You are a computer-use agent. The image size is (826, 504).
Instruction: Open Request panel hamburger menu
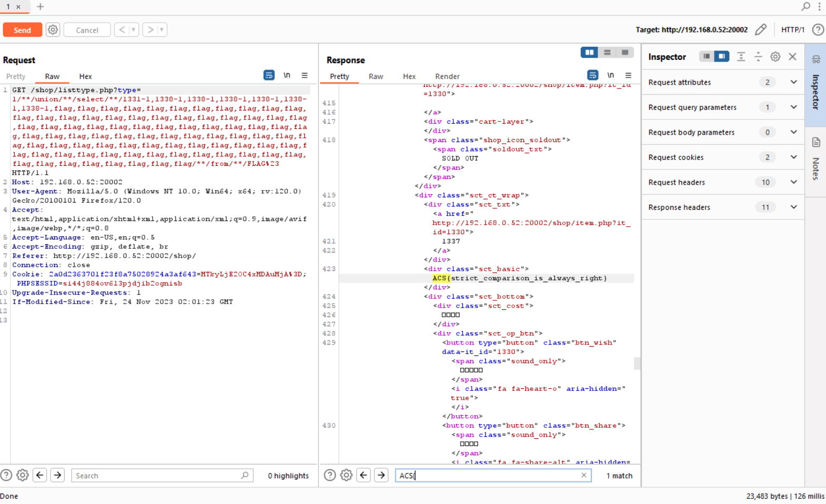pyautogui.click(x=304, y=75)
